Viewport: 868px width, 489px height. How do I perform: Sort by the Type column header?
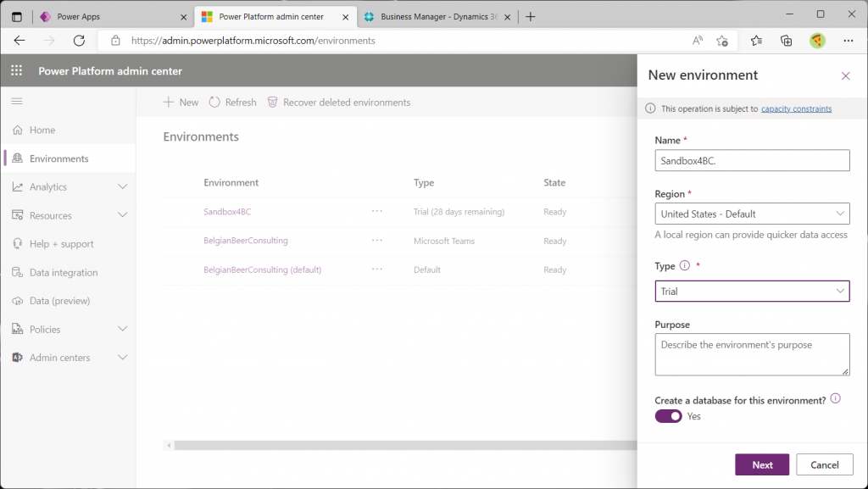coord(424,182)
